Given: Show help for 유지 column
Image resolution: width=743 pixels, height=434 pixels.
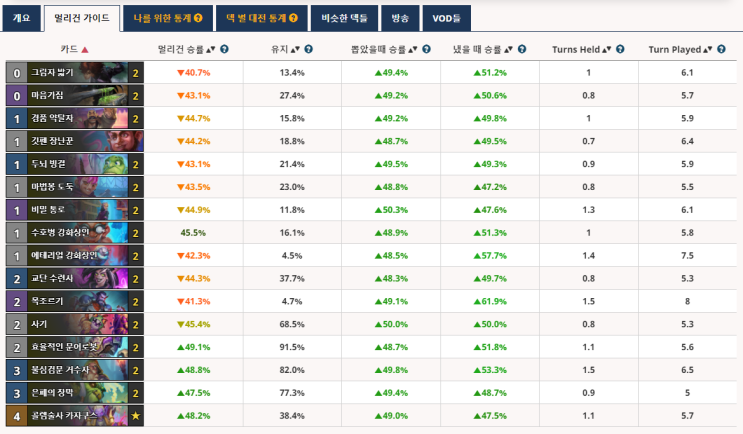Looking at the screenshot, I should (308, 49).
